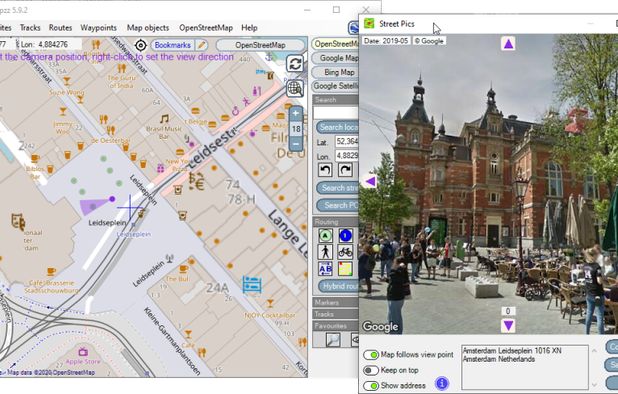
Task: Click the globe search magnifier icon
Action: pyautogui.click(x=296, y=89)
